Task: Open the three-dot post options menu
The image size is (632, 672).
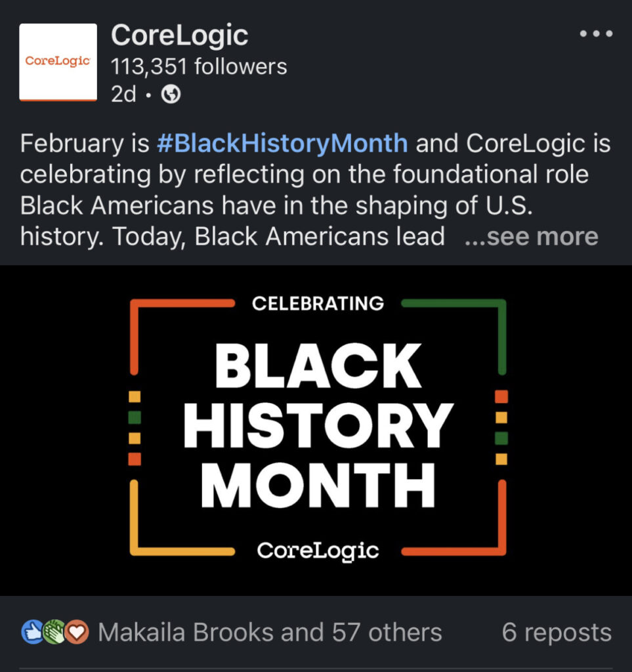Action: pos(595,34)
